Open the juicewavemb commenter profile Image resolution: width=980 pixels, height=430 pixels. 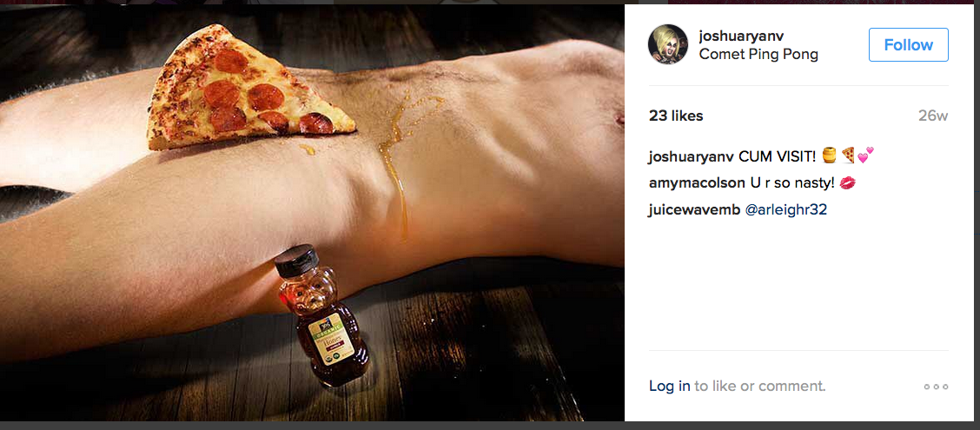point(694,210)
